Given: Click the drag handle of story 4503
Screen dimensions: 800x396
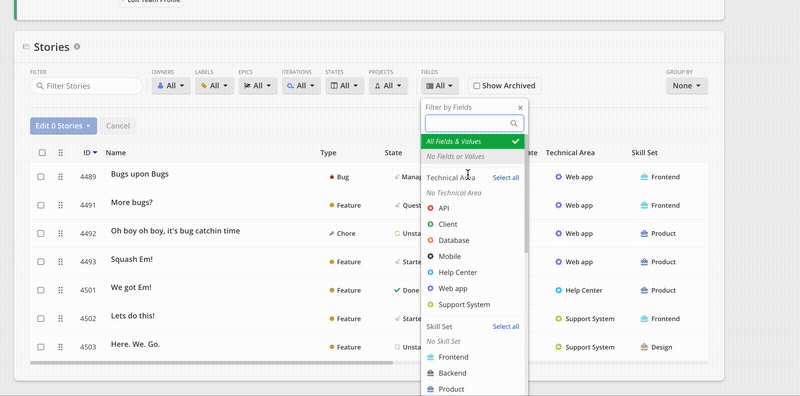Looking at the screenshot, I should click(60, 347).
